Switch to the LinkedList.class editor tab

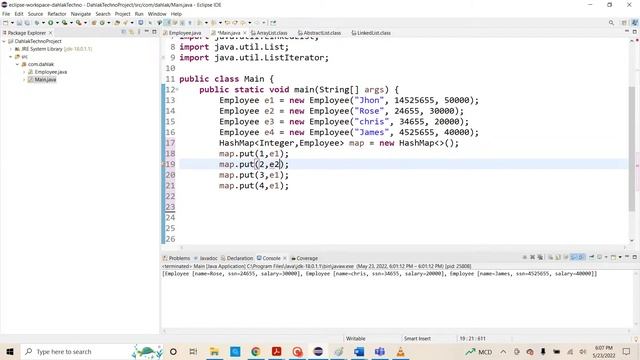(x=371, y=33)
